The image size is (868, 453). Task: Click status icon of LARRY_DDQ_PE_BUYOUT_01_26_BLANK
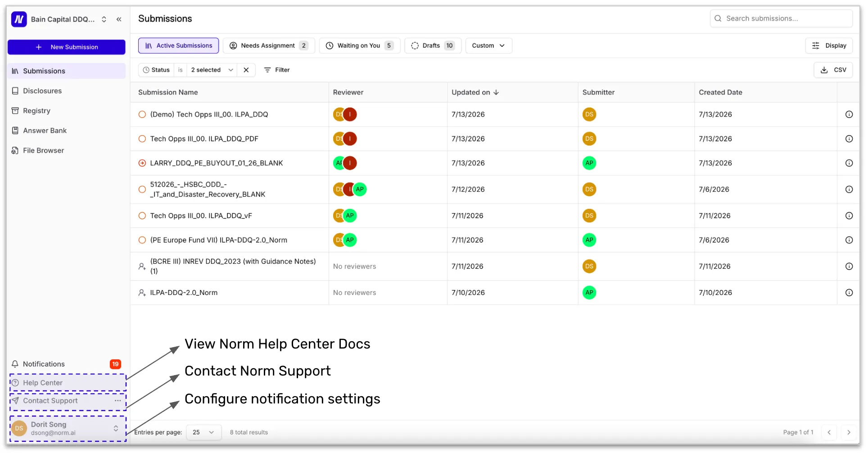[x=142, y=163]
